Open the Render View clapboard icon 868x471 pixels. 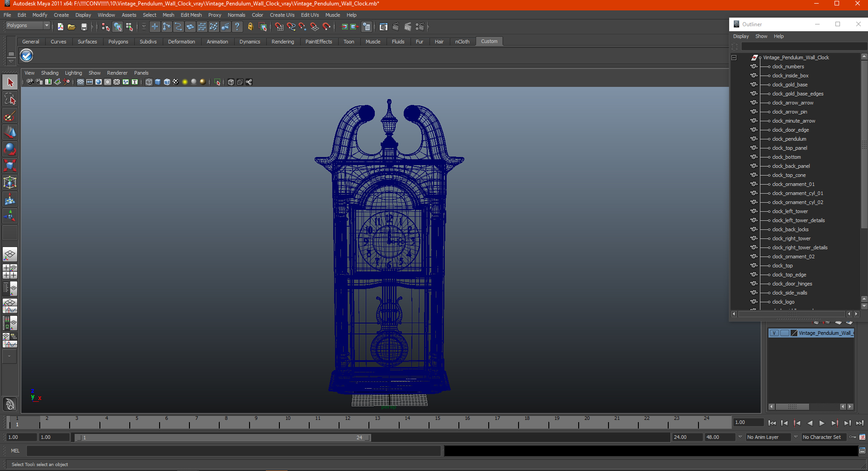(383, 27)
